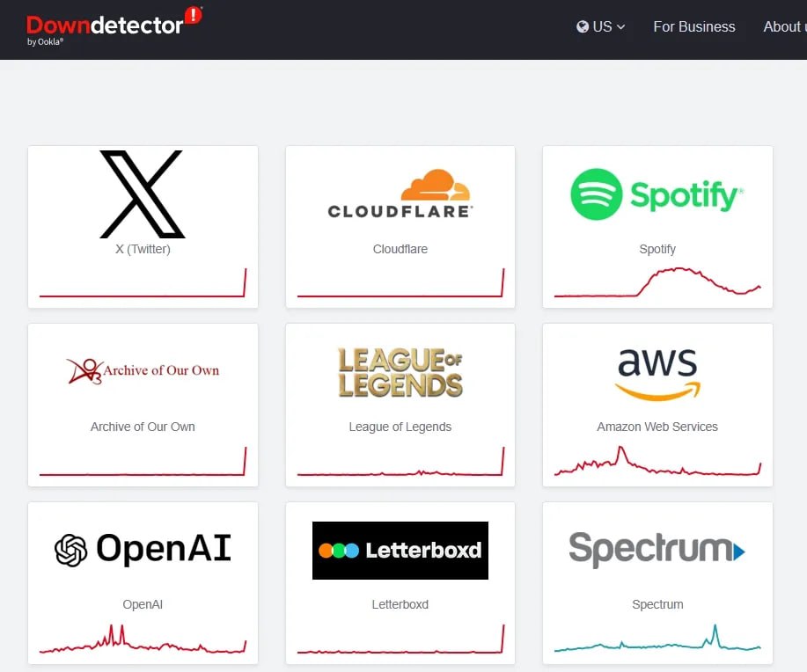Click the Cloudflare cloud logo
The height and width of the screenshot is (672, 807).
pyautogui.click(x=400, y=194)
